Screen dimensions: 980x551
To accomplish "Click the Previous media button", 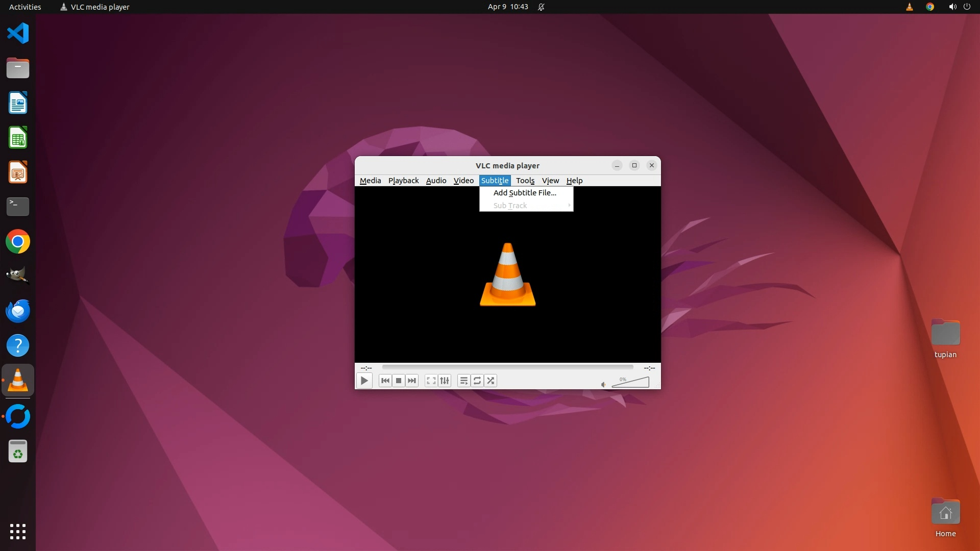I will point(385,381).
